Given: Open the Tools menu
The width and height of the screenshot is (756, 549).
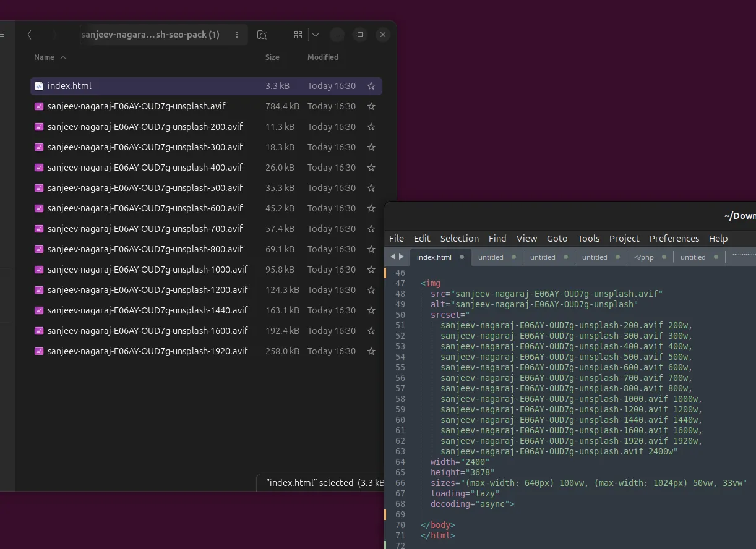Looking at the screenshot, I should 589,239.
